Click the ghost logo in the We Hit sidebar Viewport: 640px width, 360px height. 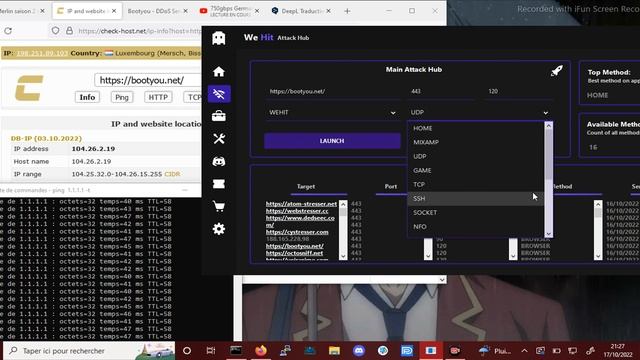coord(218,38)
